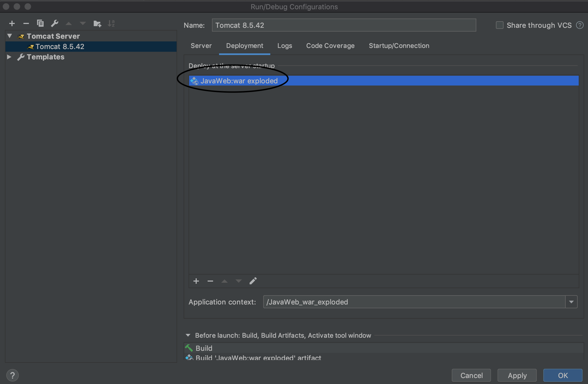Screen dimensions: 588x384
Task: Add a new run configuration
Action: coord(12,24)
